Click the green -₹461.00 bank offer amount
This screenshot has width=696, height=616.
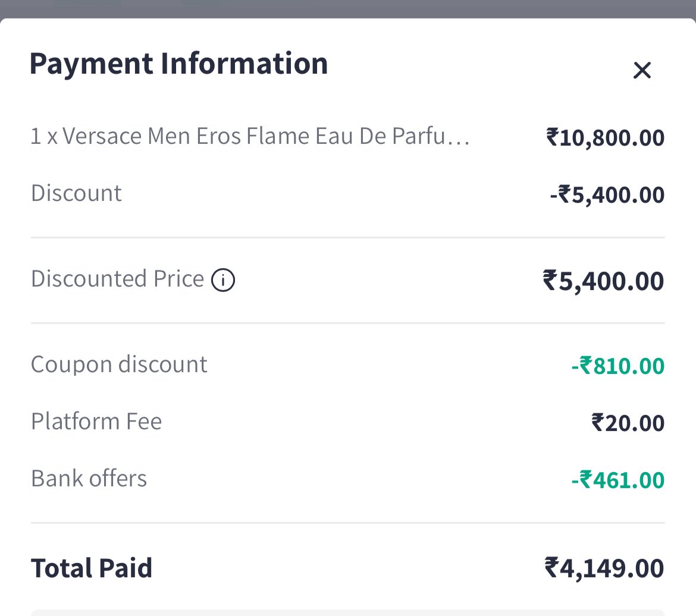point(617,480)
